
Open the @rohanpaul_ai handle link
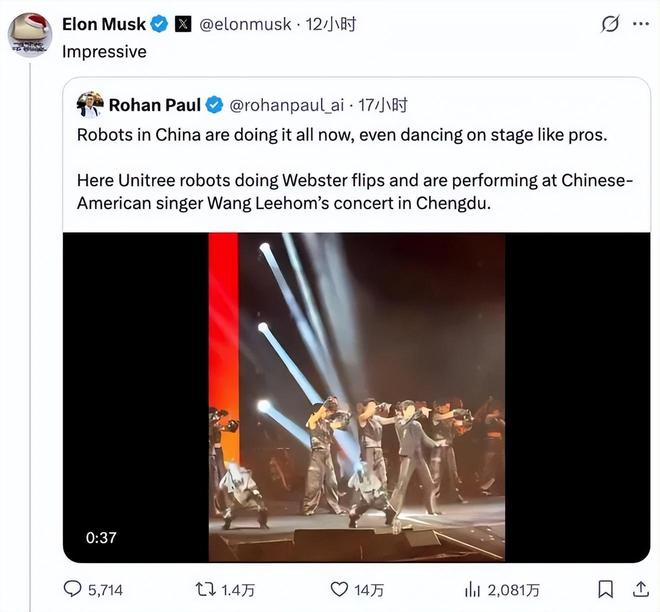point(289,105)
